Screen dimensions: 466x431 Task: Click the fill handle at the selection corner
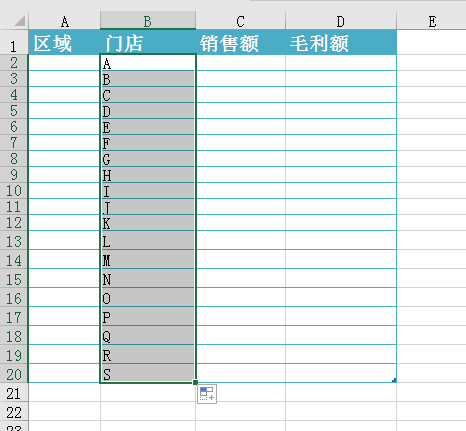[x=195, y=382]
